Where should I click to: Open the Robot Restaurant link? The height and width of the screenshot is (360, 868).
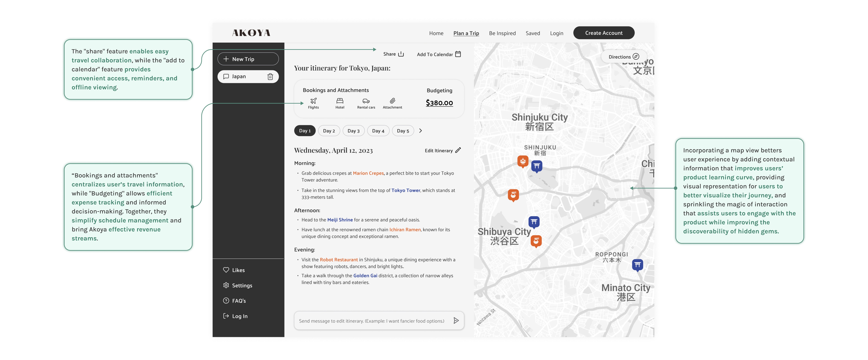339,260
